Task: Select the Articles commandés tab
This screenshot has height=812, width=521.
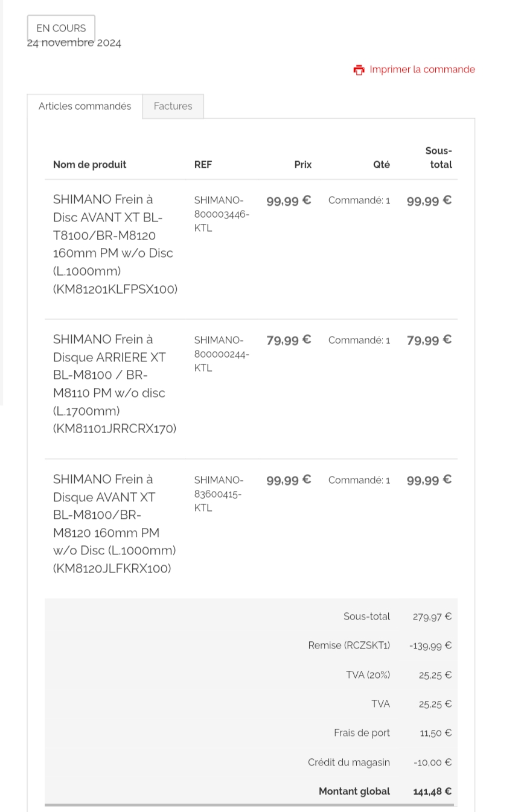Action: [85, 106]
